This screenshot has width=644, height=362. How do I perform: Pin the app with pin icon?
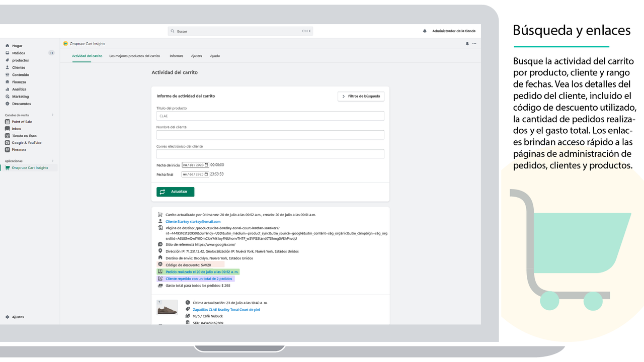pos(467,44)
